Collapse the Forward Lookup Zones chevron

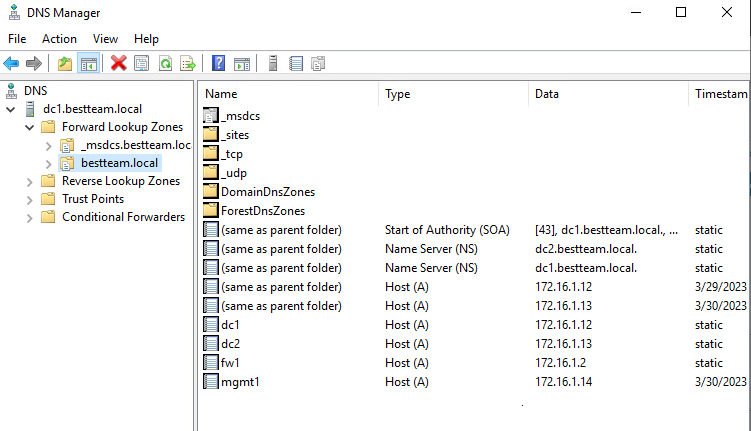(x=30, y=127)
